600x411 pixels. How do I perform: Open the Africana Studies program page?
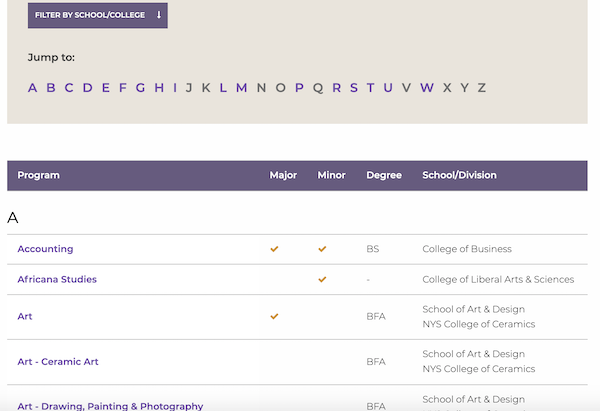coord(57,279)
